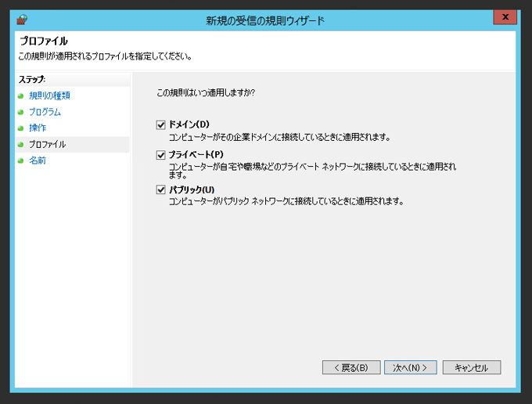Click the プライベート network description text
Viewport: 532px width, 404px height.
click(x=312, y=171)
